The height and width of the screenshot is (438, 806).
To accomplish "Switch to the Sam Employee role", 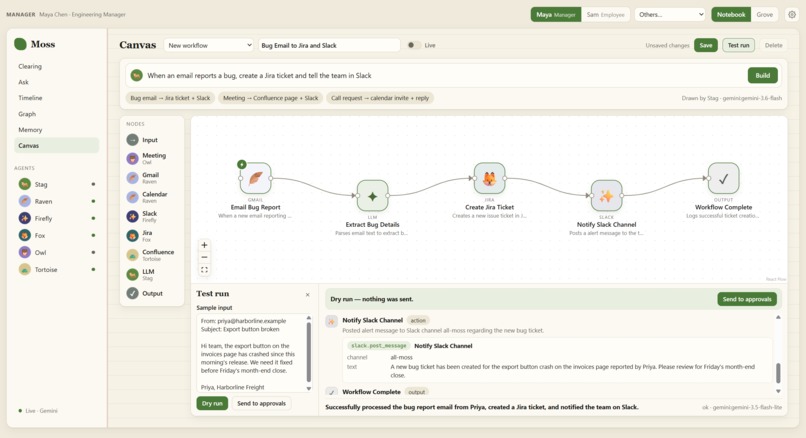I will point(606,14).
